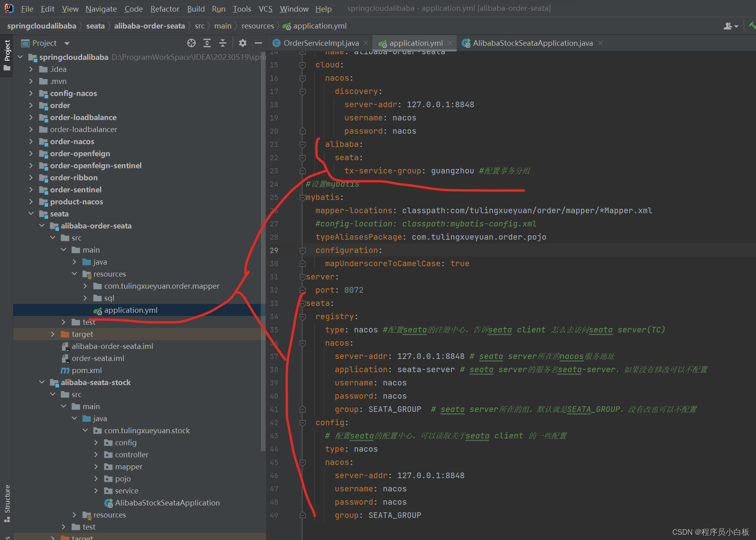The width and height of the screenshot is (756, 540).
Task: Hide the Project tool window
Action: [258, 43]
